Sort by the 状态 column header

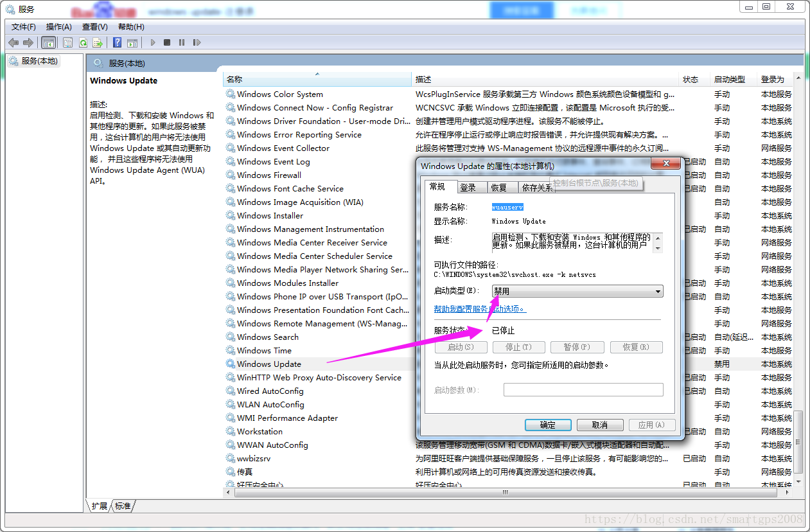[694, 79]
